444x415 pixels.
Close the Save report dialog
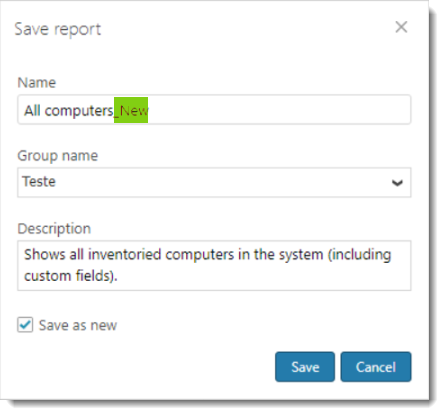point(401,27)
